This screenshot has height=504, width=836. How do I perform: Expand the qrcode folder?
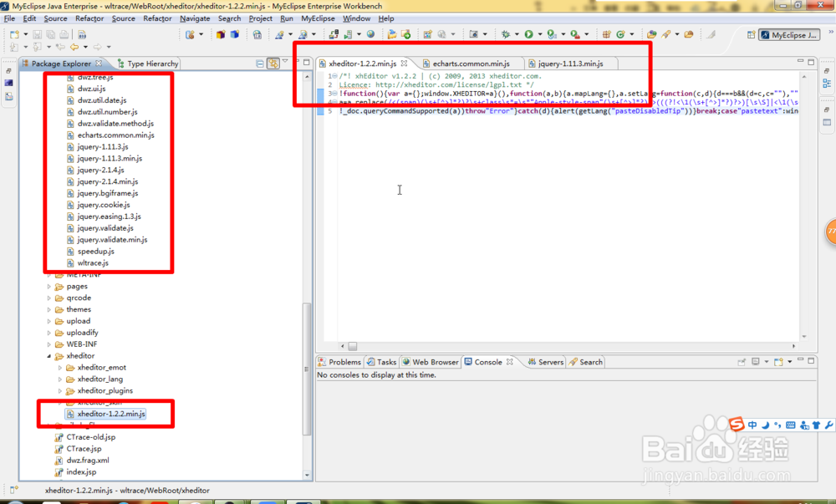coord(49,298)
